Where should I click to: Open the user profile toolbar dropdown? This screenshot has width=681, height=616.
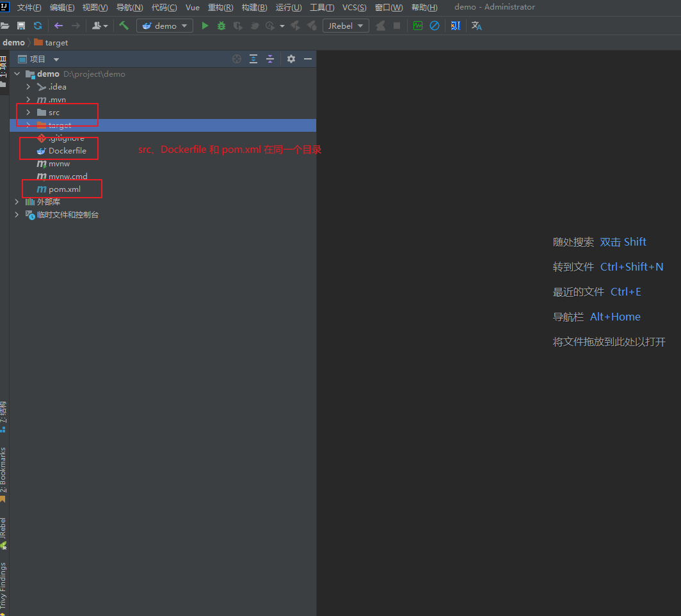click(x=99, y=26)
